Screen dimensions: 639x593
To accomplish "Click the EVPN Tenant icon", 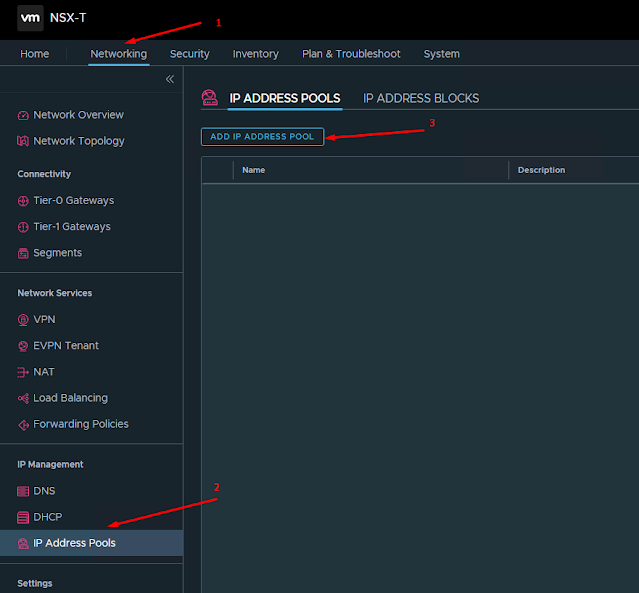I will 23,346.
